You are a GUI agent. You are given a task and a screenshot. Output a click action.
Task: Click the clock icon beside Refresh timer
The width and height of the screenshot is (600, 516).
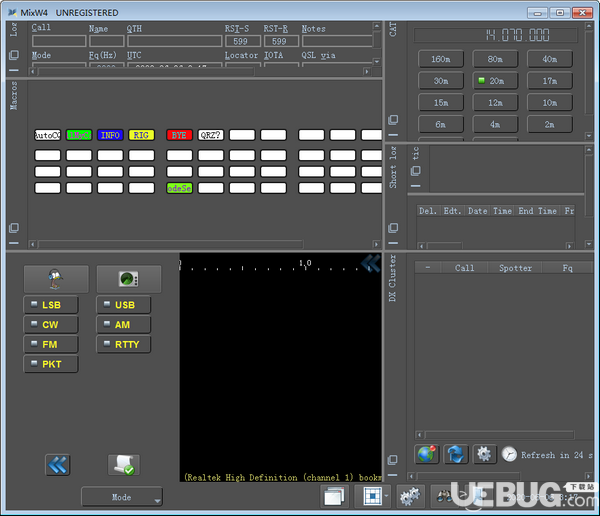[509, 454]
